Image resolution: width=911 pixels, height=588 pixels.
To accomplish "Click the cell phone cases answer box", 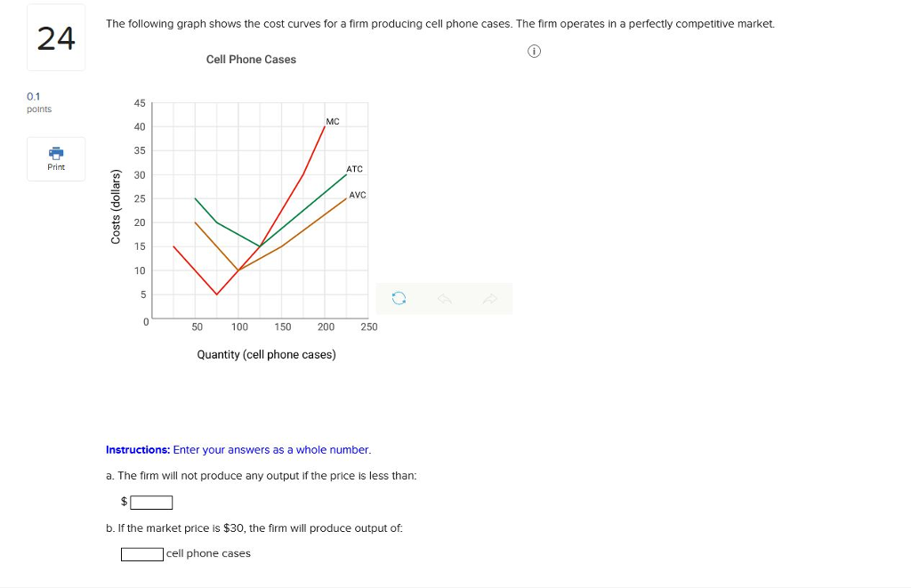I will [x=141, y=553].
